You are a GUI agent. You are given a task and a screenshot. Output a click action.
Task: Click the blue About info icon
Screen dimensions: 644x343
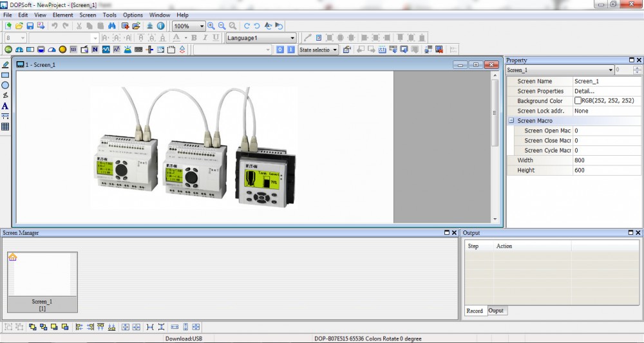160,26
